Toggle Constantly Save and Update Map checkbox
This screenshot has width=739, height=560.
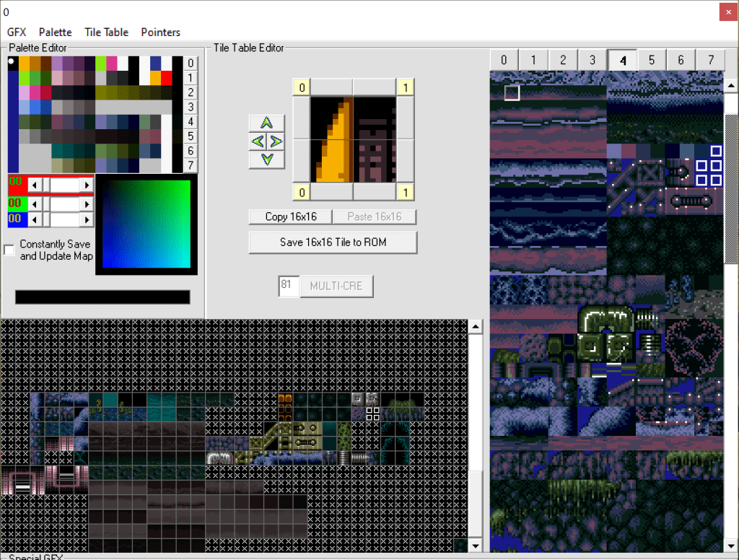(x=9, y=250)
